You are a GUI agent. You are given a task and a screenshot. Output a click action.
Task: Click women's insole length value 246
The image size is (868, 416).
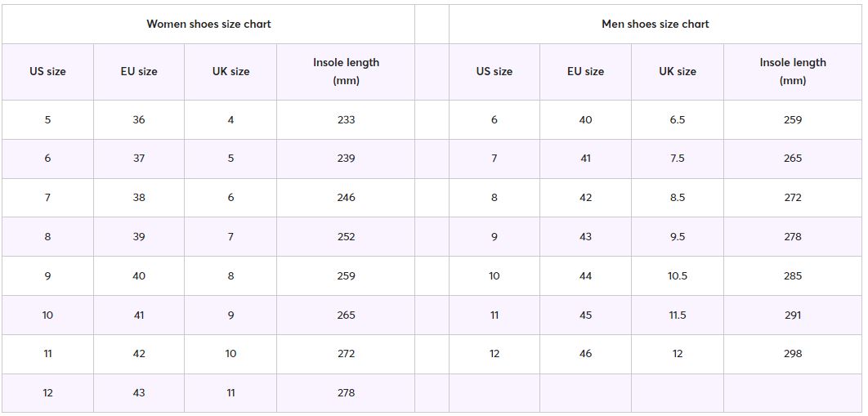coord(346,198)
